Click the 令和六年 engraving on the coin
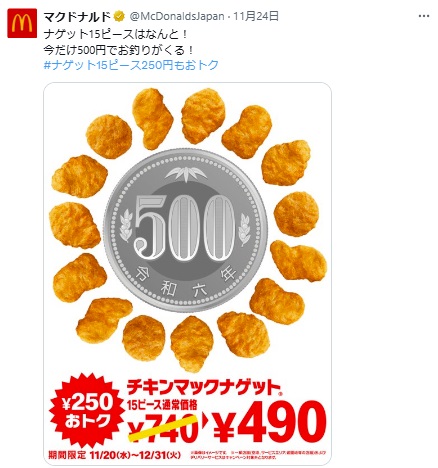Image resolution: width=438 pixels, height=468 pixels. pyautogui.click(x=186, y=281)
